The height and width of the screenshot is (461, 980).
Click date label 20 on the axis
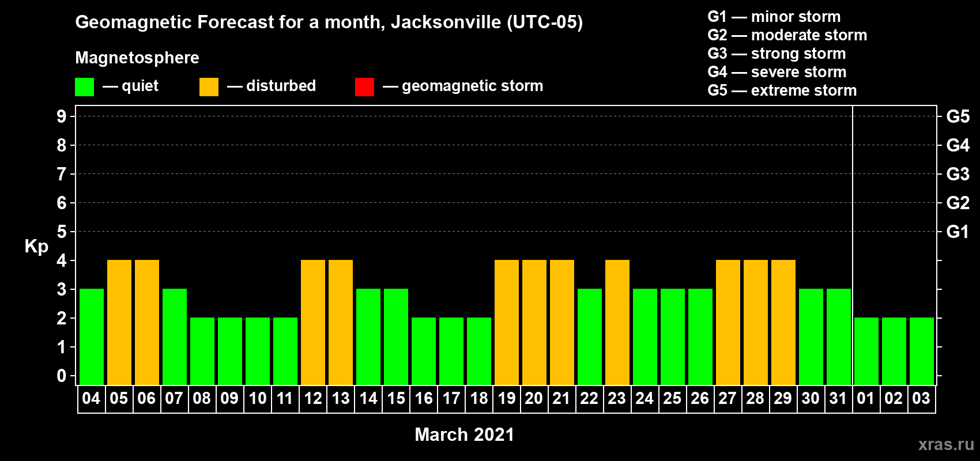tap(534, 399)
